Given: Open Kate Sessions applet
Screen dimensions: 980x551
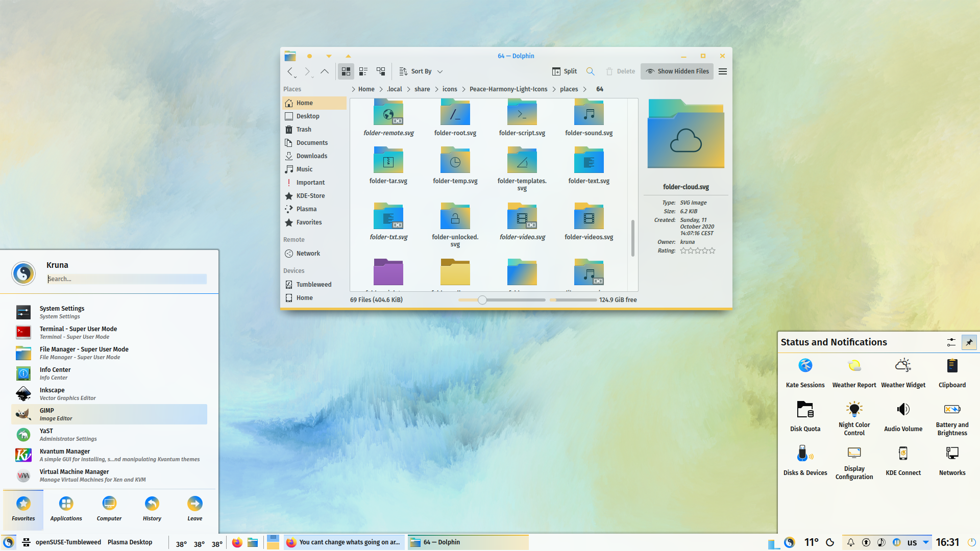Looking at the screenshot, I should [805, 373].
